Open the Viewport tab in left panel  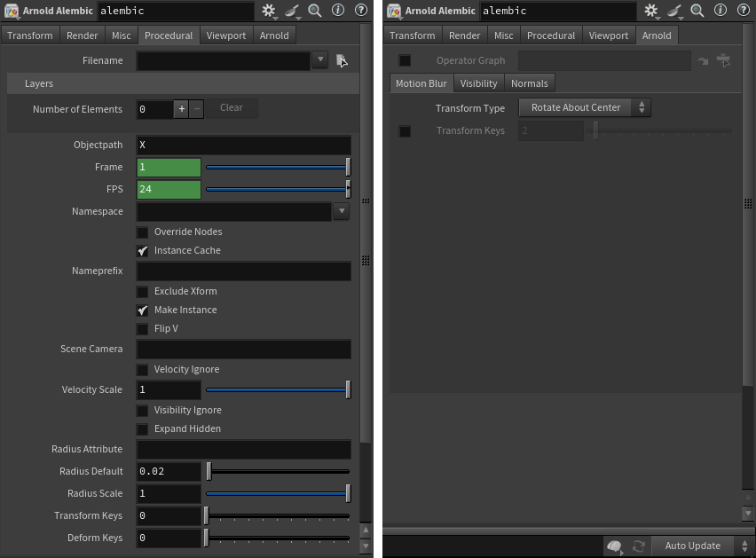pos(226,35)
